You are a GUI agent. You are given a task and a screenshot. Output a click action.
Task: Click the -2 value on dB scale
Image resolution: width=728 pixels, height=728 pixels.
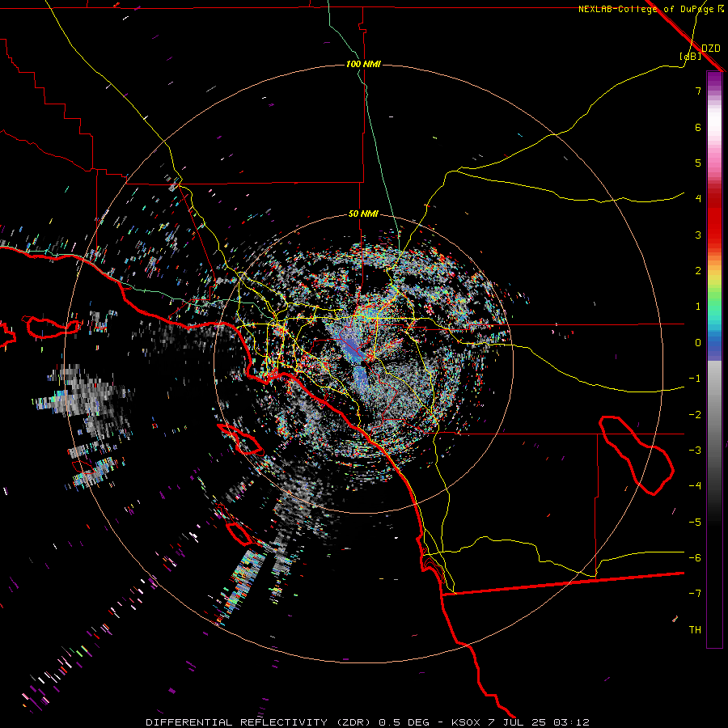[x=695, y=414]
